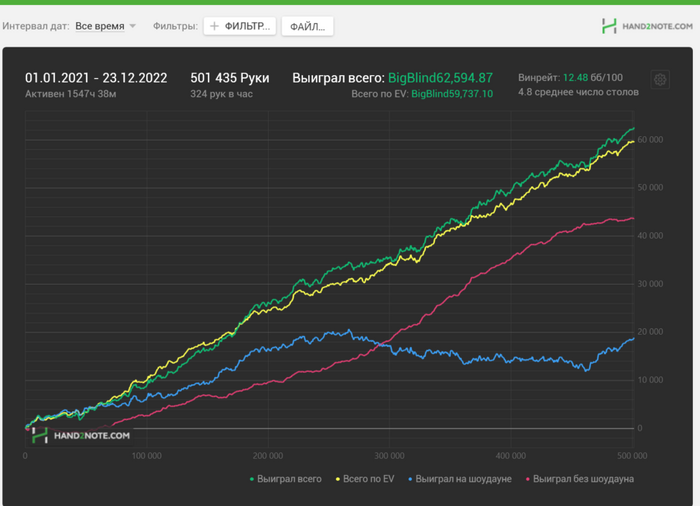The image size is (700, 506).
Task: Click the ФИЛЬТР... add filter button
Action: tap(240, 26)
